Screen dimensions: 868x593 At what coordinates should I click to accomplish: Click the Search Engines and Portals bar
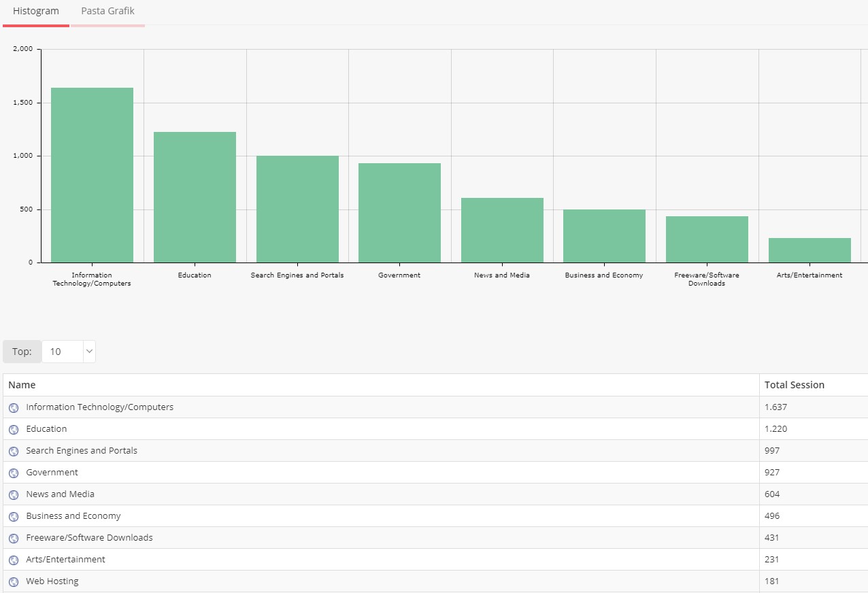click(297, 209)
